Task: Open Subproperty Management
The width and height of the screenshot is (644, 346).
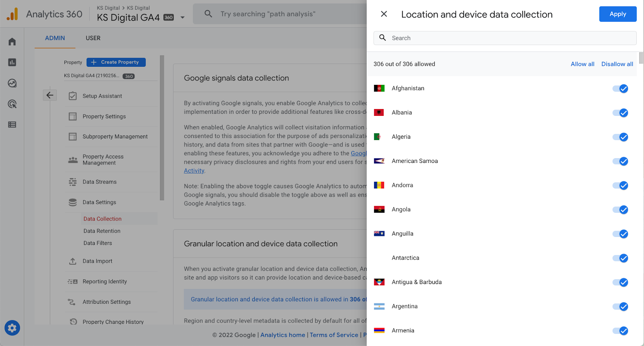Action: tap(115, 137)
